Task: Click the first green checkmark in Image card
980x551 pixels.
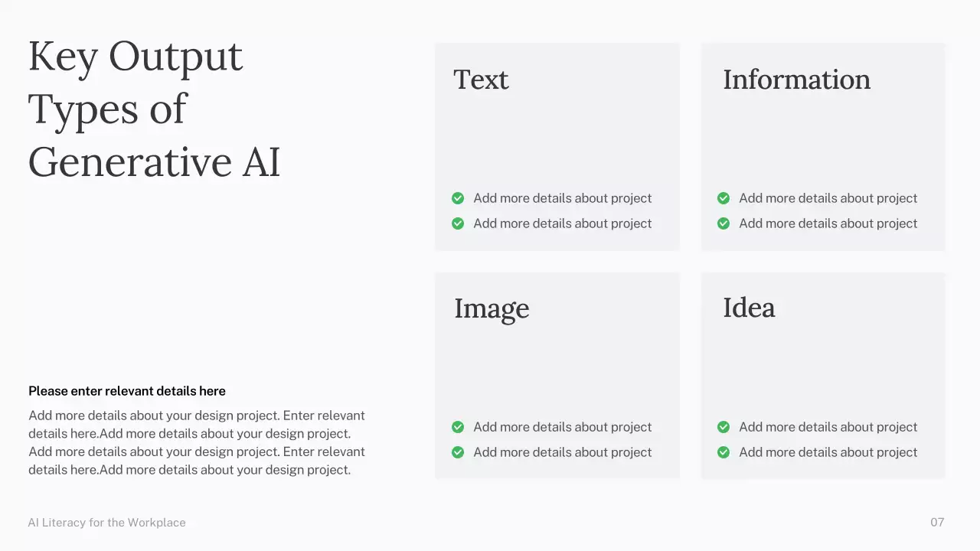Action: coord(458,427)
